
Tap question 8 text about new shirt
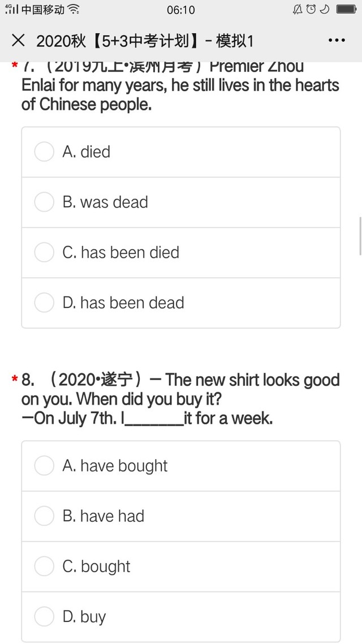180,399
